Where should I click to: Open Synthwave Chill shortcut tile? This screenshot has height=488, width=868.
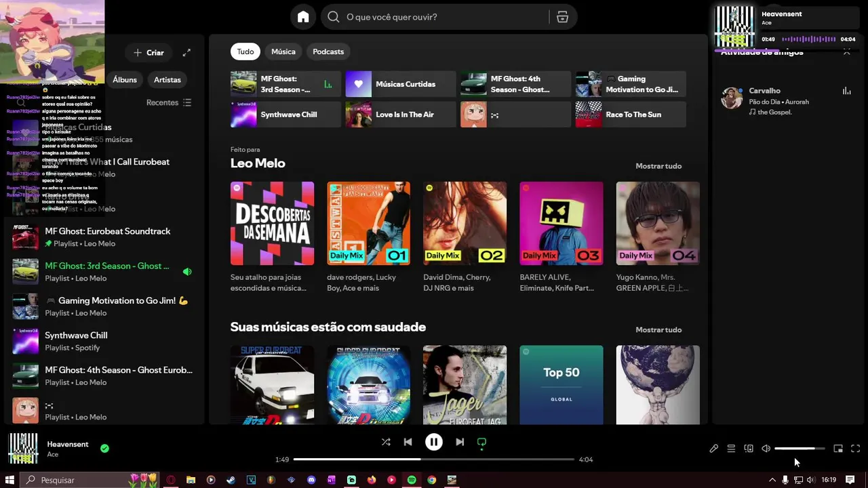tap(285, 115)
